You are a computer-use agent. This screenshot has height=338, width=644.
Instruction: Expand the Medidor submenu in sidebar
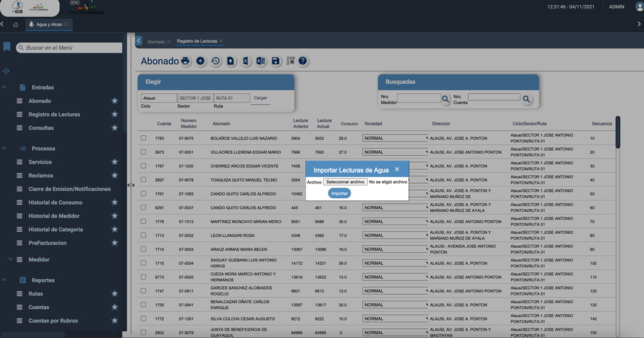10,259
